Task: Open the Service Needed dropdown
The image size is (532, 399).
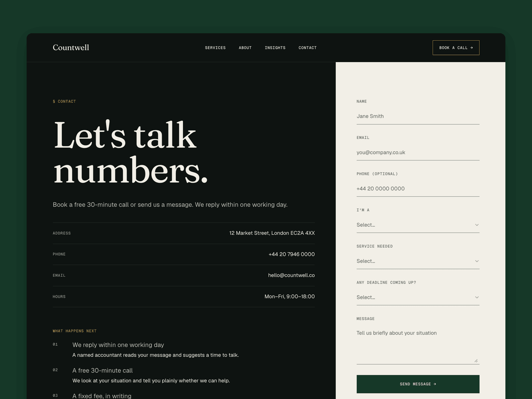Action: [x=418, y=261]
